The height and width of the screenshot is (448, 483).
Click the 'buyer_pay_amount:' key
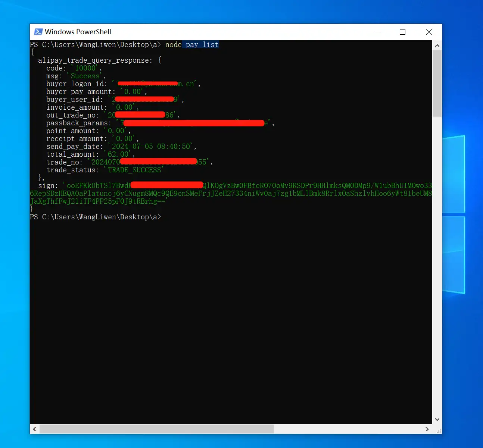[x=81, y=91]
